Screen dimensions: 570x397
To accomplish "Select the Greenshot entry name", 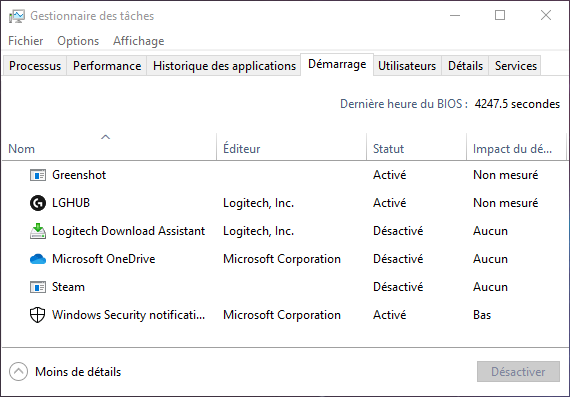I will click(x=79, y=175).
